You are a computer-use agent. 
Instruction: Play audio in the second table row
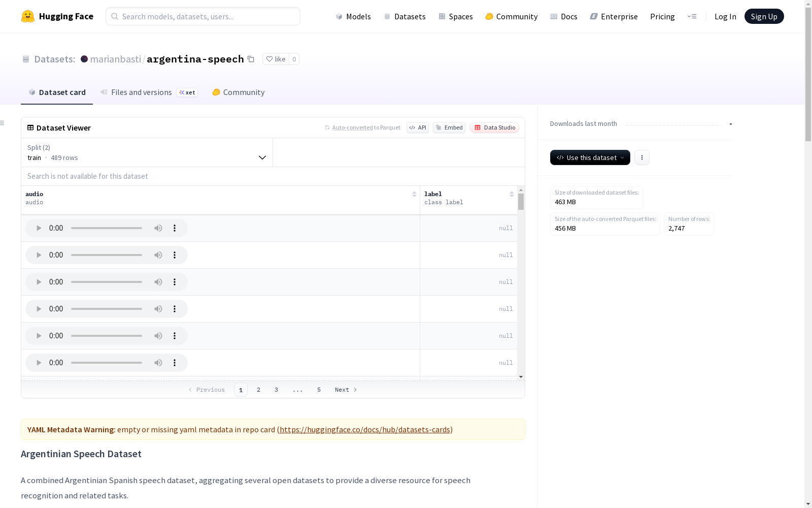[39, 255]
